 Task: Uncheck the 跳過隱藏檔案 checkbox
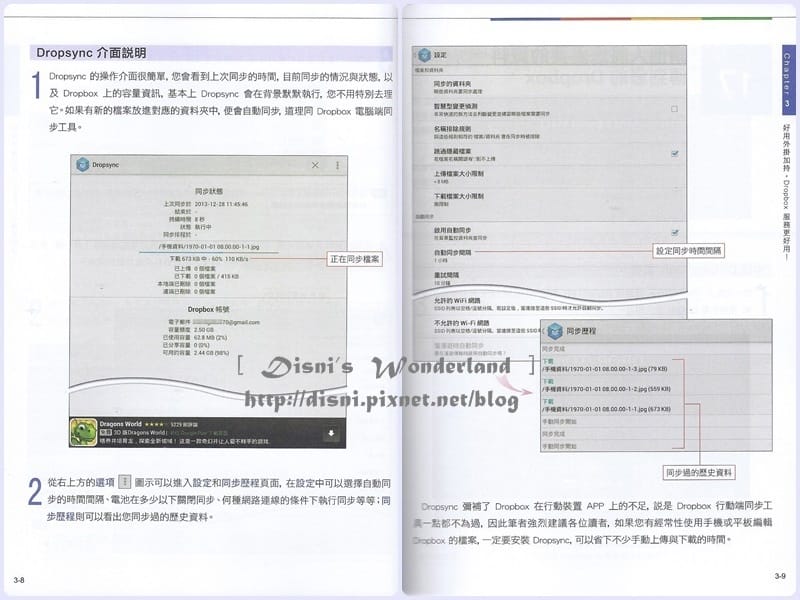point(674,153)
